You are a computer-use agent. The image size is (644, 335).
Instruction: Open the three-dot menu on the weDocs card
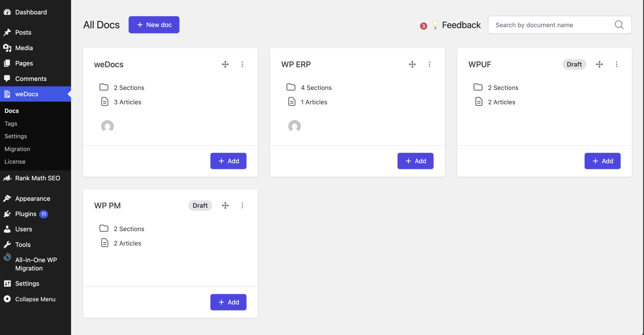point(242,64)
